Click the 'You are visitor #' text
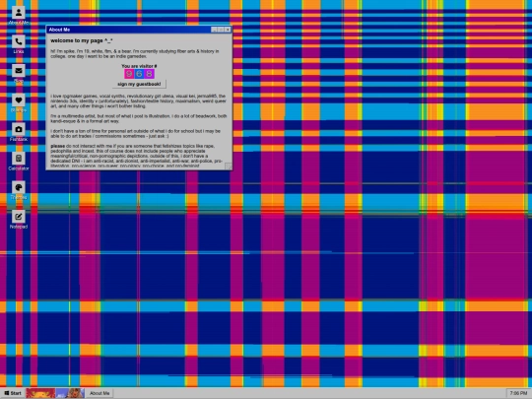 [x=139, y=66]
